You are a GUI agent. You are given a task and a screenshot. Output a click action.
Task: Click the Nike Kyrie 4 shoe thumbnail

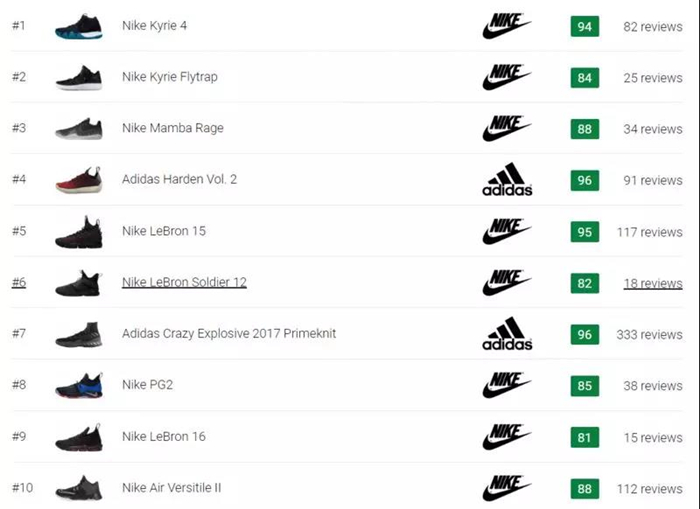tap(77, 25)
